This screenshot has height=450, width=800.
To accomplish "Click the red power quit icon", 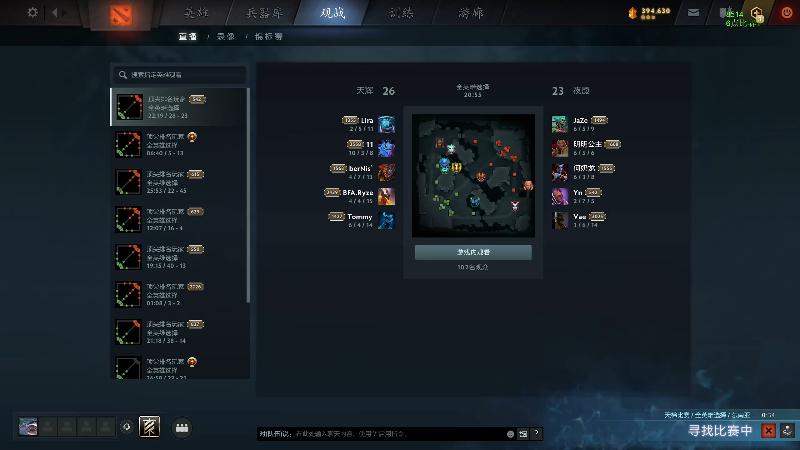I will point(787,13).
